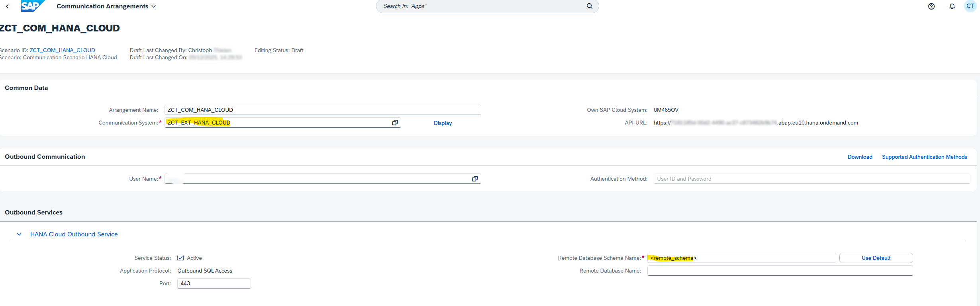Image resolution: width=980 pixels, height=306 pixels.
Task: Run search with the magnifier icon
Action: click(x=590, y=6)
